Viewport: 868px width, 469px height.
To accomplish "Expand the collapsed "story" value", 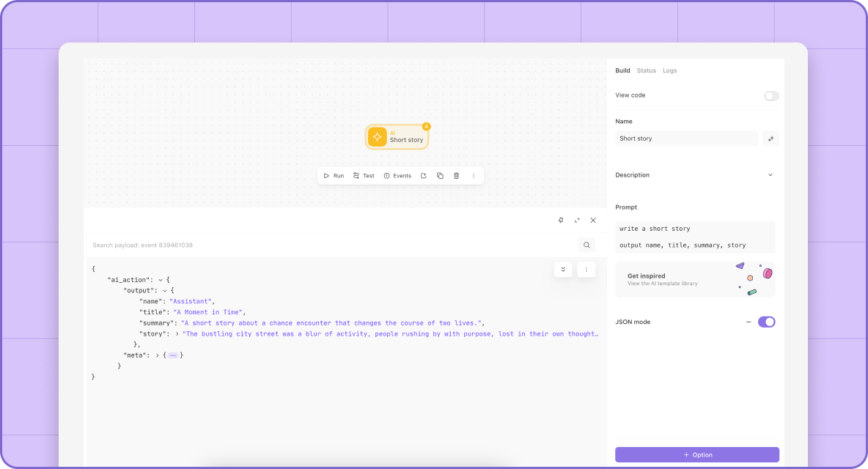I will pos(177,334).
